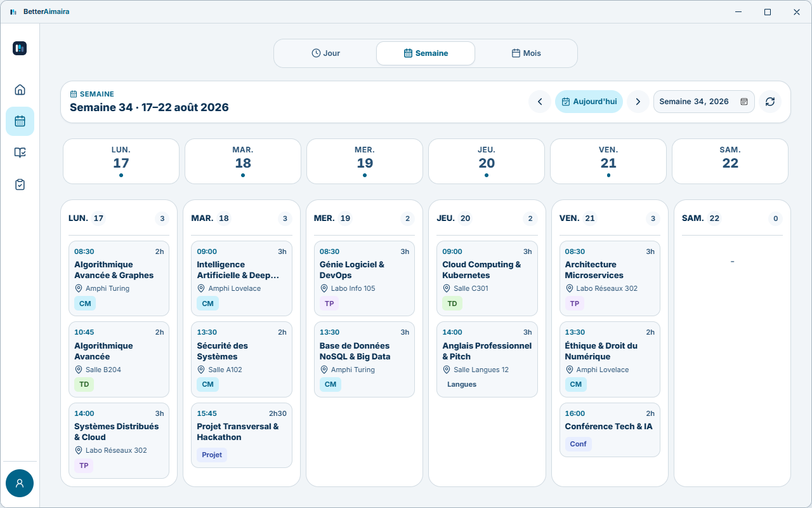Select Monday 17 day card
This screenshot has height=508, width=812.
pos(121,161)
